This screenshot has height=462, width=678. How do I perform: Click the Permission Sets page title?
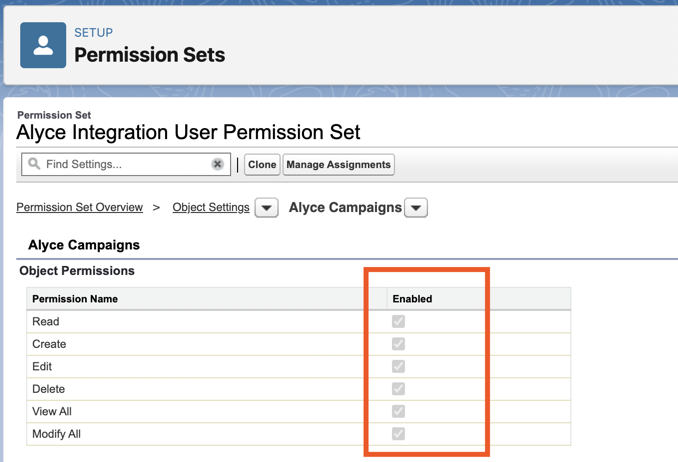[150, 55]
